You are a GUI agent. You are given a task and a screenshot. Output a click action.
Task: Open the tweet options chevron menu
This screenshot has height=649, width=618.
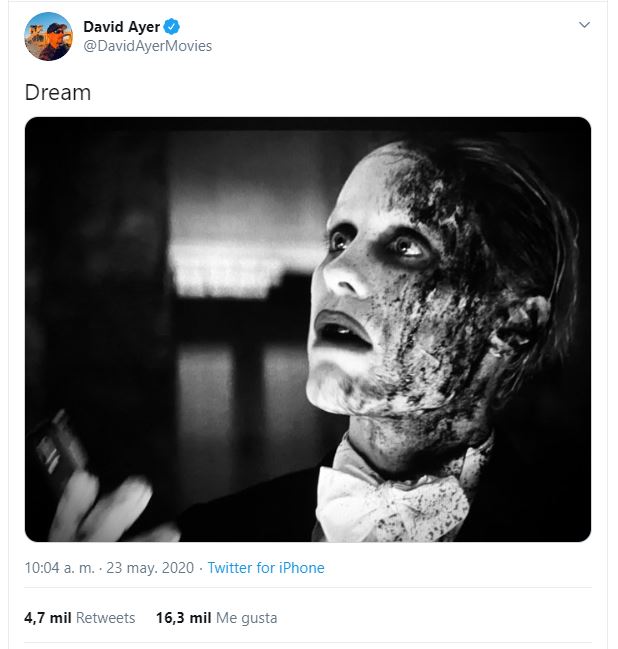point(585,25)
